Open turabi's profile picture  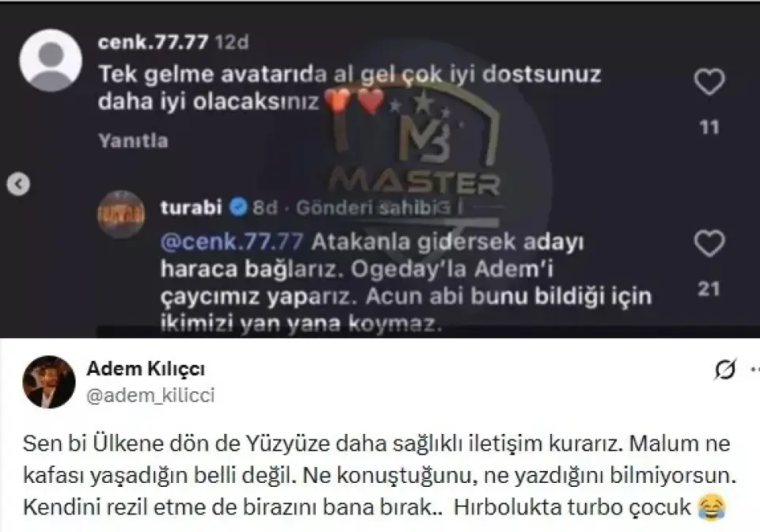121,214
